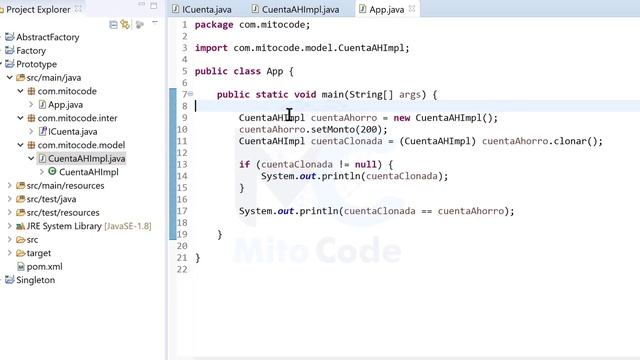Click the src/test/resources folder icon
Viewport: 640px width, 360px height.
(x=20, y=213)
